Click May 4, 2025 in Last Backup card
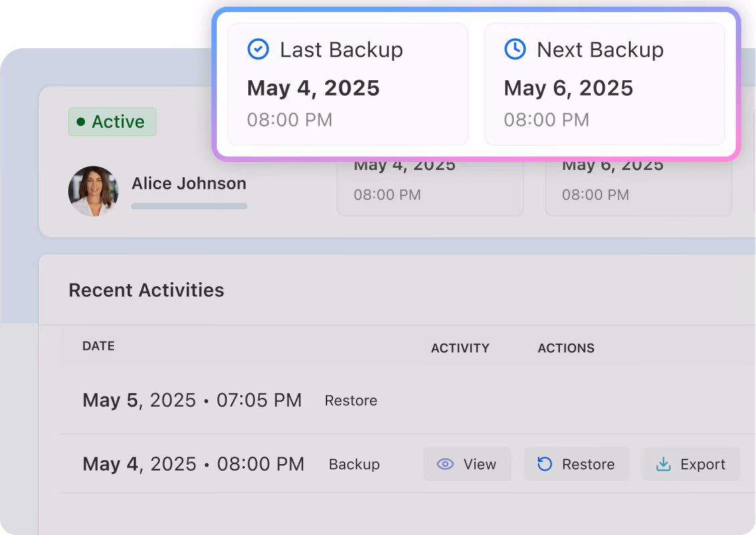The image size is (756, 535). point(313,88)
